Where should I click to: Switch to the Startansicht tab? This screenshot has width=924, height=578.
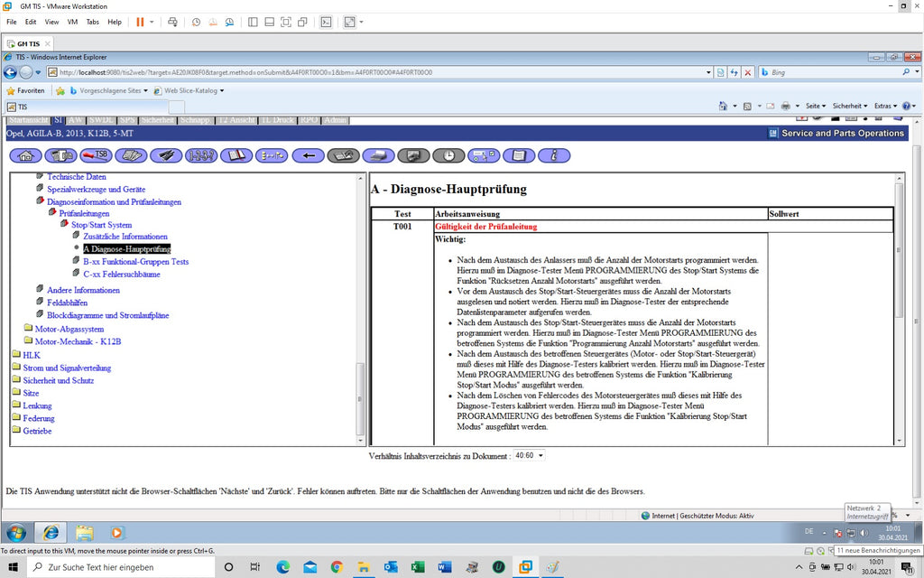click(x=29, y=120)
